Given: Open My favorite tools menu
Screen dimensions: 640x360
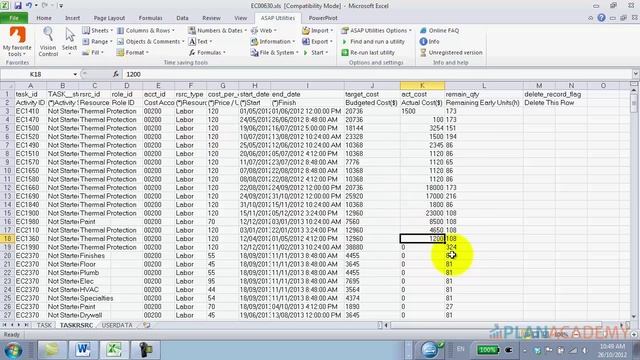Looking at the screenshot, I should tap(16, 42).
